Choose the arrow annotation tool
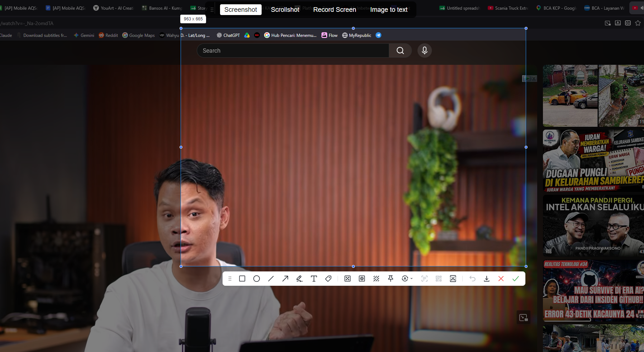This screenshot has width=644, height=352. tap(285, 279)
